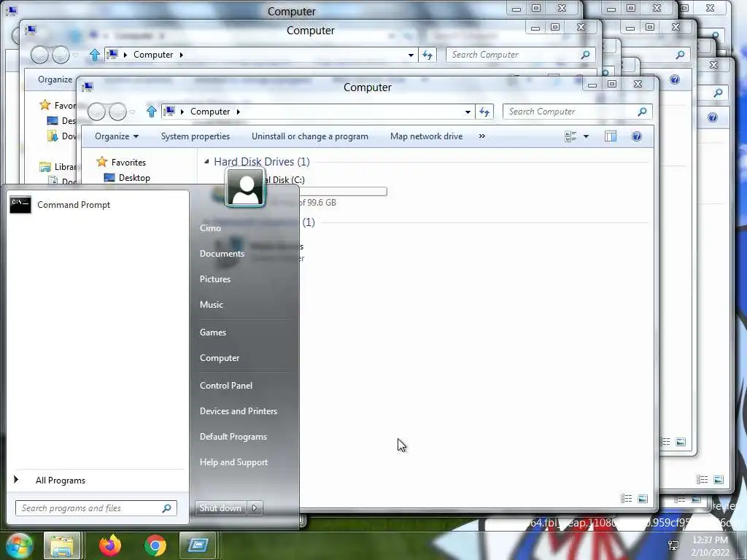The height and width of the screenshot is (560, 747).
Task: Click the Search programs and files box
Action: (x=96, y=508)
